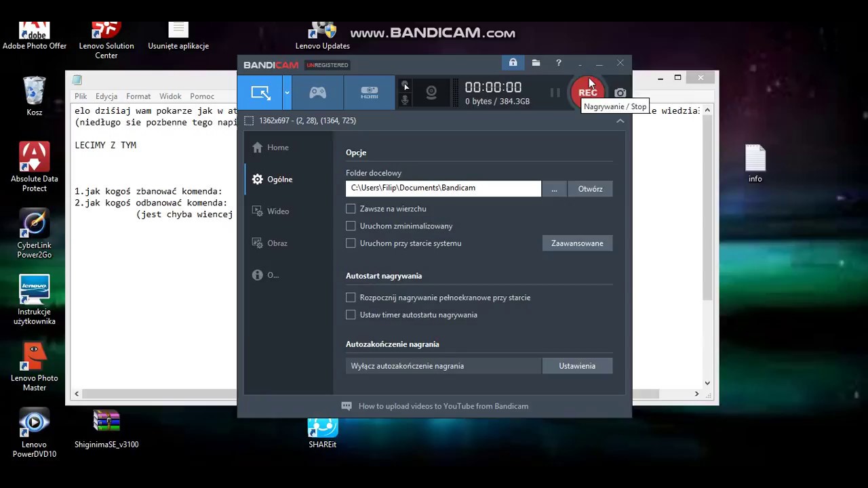Click Notepad horizontal scrollbar right arrow
The height and width of the screenshot is (488, 868).
click(696, 393)
